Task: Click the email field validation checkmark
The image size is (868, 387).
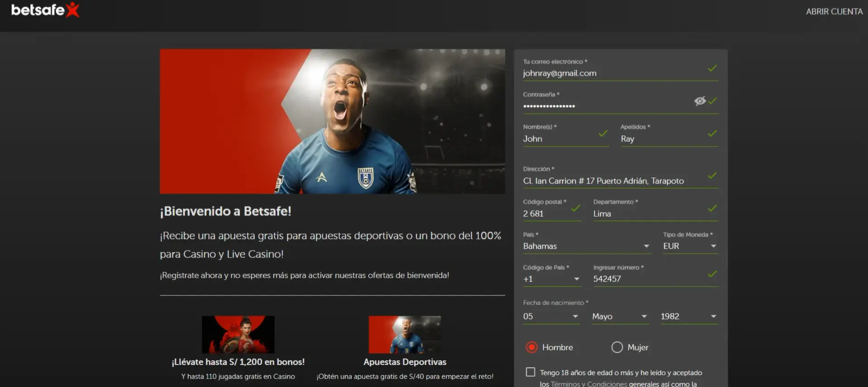Action: point(712,68)
